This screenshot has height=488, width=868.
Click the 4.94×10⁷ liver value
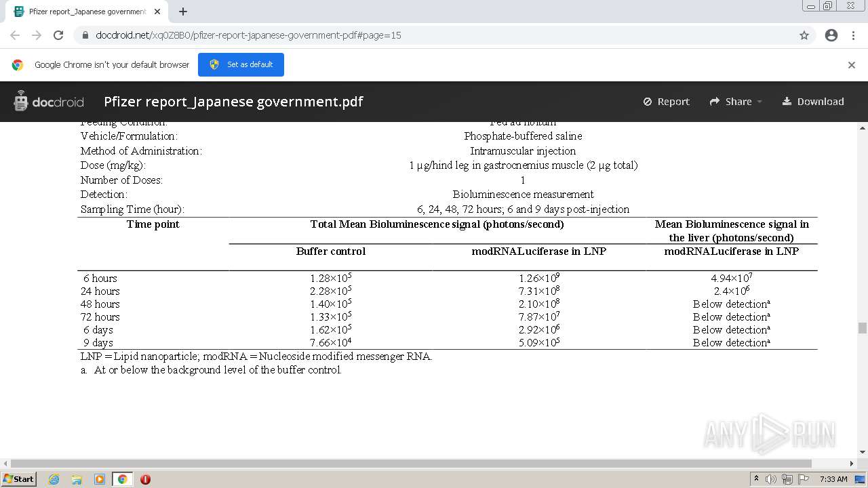pos(732,278)
